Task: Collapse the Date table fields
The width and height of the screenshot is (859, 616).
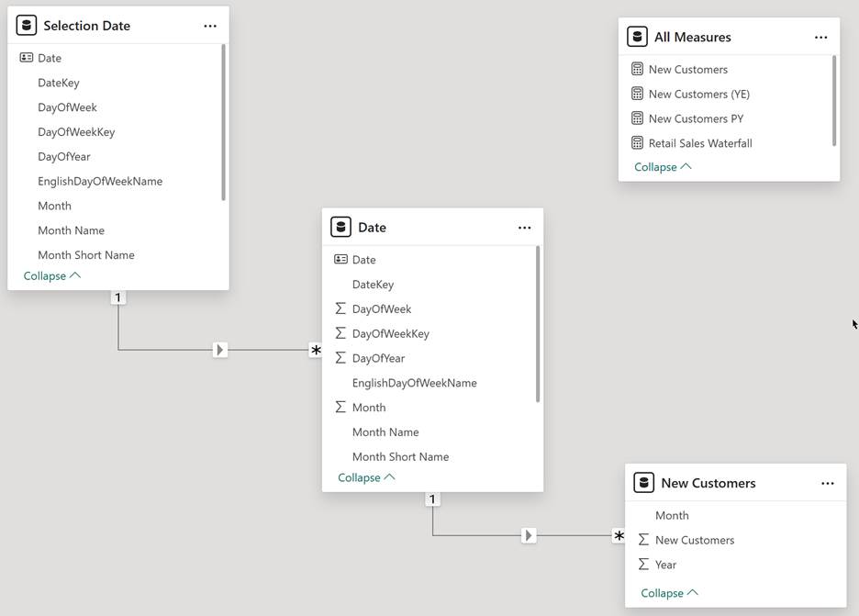Action: pyautogui.click(x=366, y=477)
